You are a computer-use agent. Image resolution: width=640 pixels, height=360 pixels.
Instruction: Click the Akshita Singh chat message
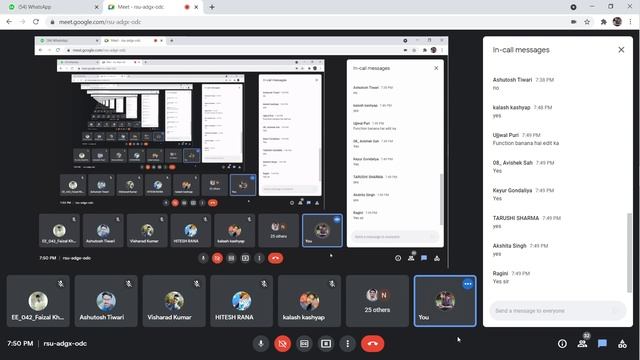point(497,254)
